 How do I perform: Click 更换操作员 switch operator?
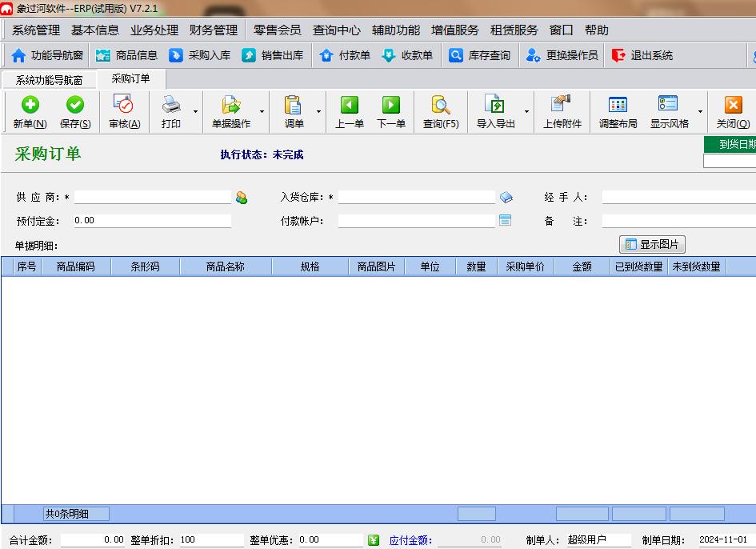click(562, 55)
